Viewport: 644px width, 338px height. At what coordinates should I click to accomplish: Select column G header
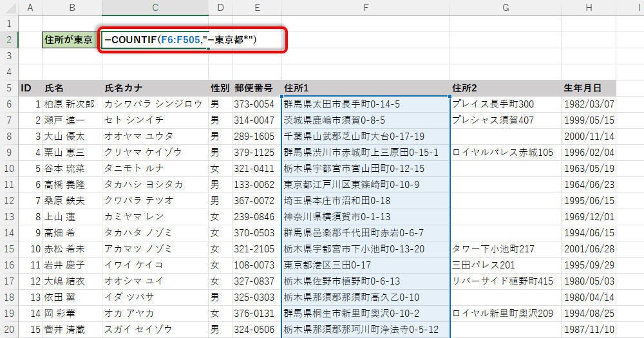505,8
